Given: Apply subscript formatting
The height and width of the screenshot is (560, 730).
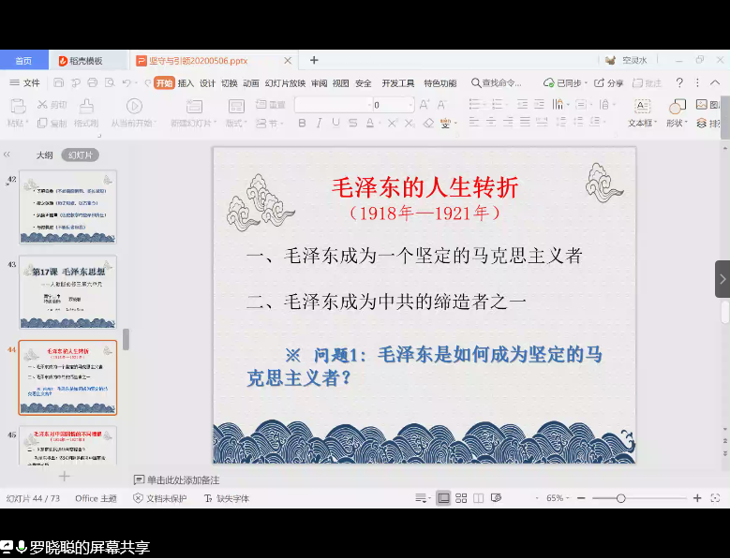Looking at the screenshot, I should pos(409,123).
